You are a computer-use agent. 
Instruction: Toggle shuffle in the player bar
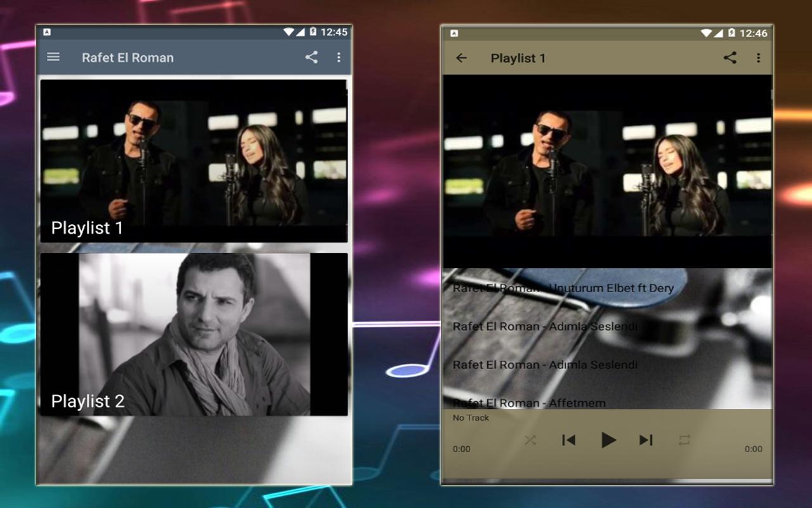point(530,439)
